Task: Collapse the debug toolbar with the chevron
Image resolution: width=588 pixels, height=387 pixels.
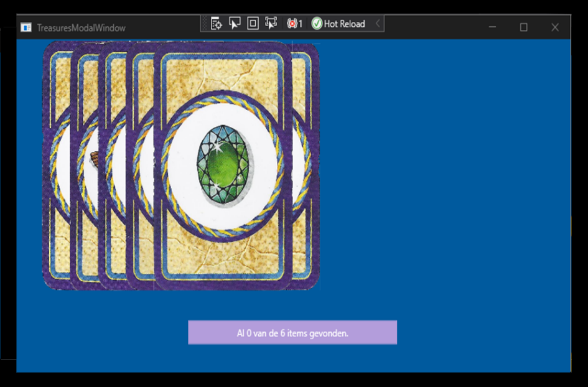Action: [378, 24]
